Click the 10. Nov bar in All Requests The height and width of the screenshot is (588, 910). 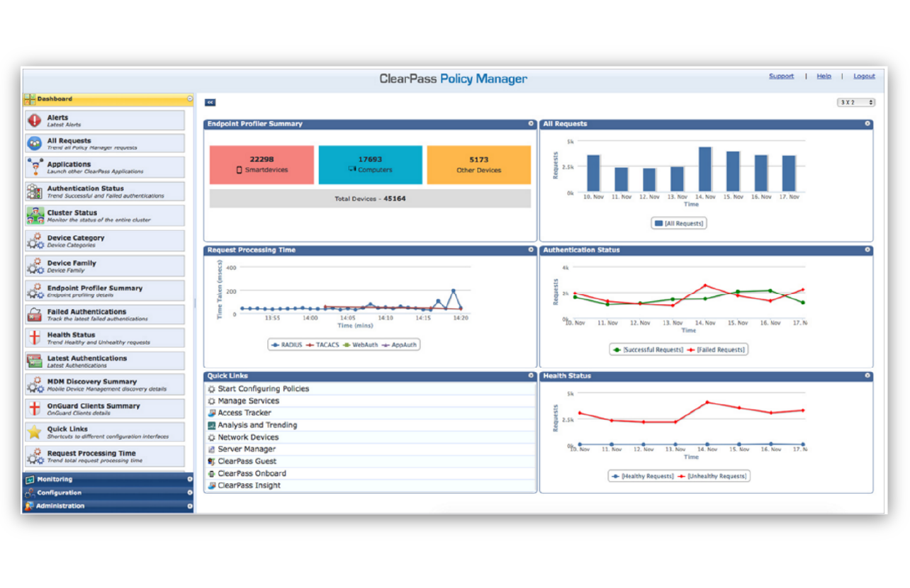pyautogui.click(x=593, y=174)
